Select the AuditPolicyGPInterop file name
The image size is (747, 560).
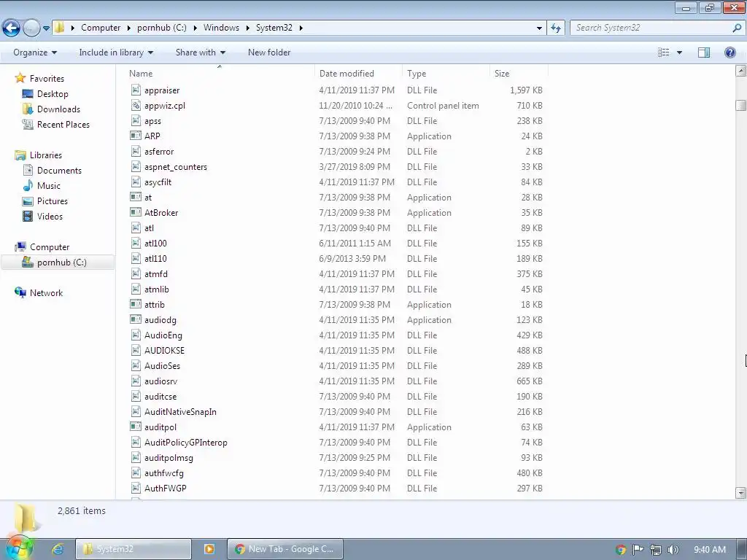[x=186, y=443]
